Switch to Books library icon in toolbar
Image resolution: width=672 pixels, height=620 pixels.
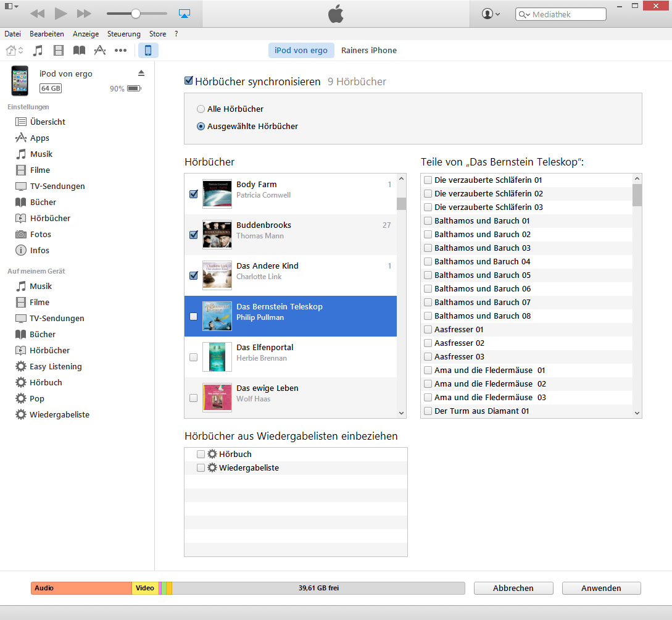(79, 51)
